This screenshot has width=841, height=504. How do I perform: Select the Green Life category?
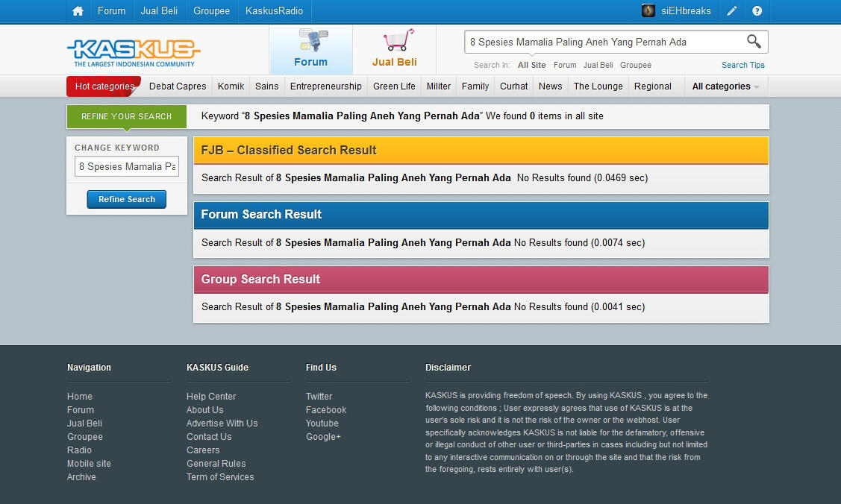click(x=394, y=86)
